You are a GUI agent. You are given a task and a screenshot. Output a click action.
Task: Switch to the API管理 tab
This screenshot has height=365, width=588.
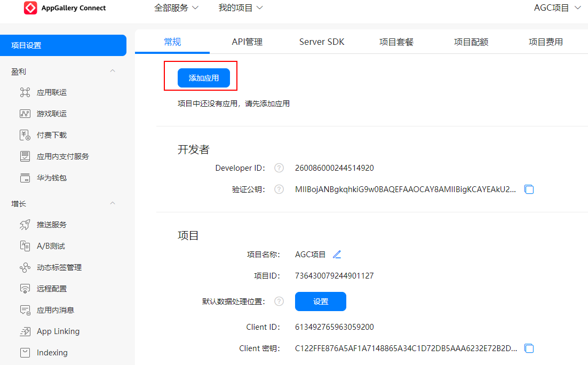pos(247,42)
